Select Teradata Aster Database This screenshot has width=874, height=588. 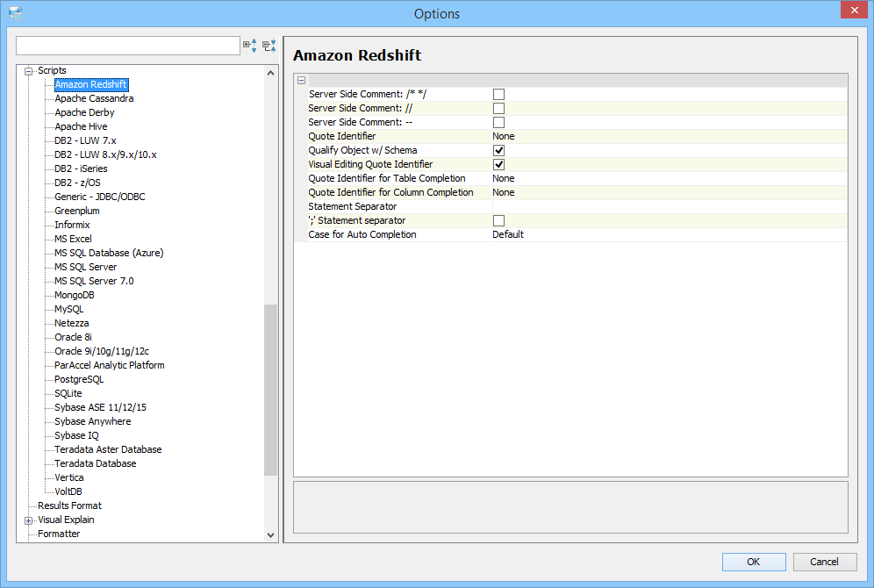click(108, 449)
